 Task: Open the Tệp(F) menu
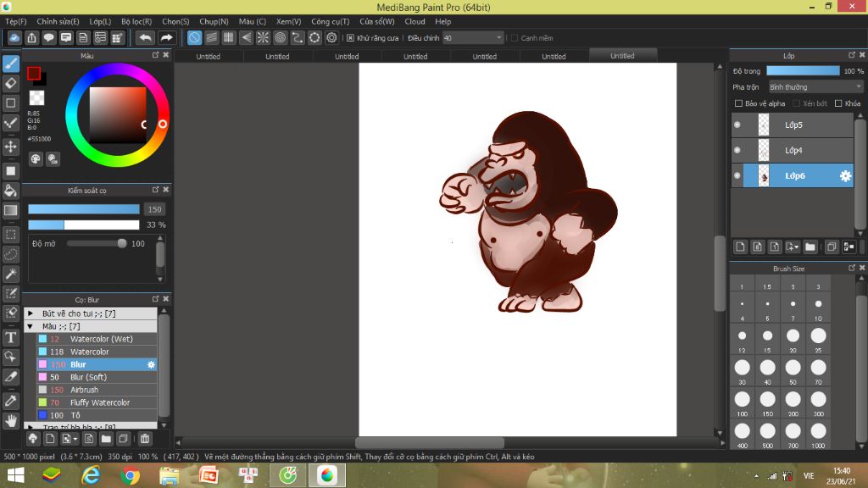coord(16,21)
